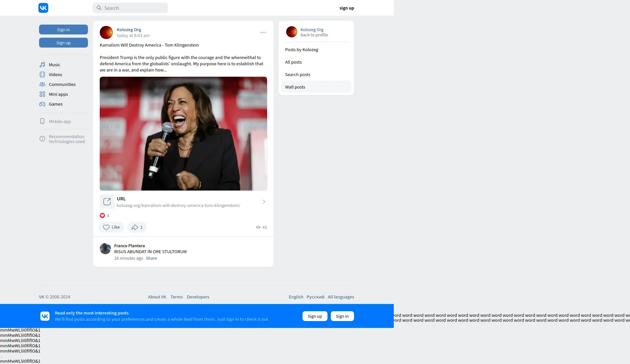
Task: Click the Mobile app phone icon
Action: click(42, 121)
